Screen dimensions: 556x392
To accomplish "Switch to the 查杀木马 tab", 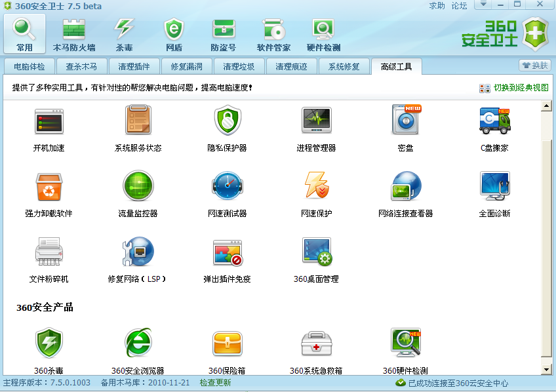I will click(81, 67).
